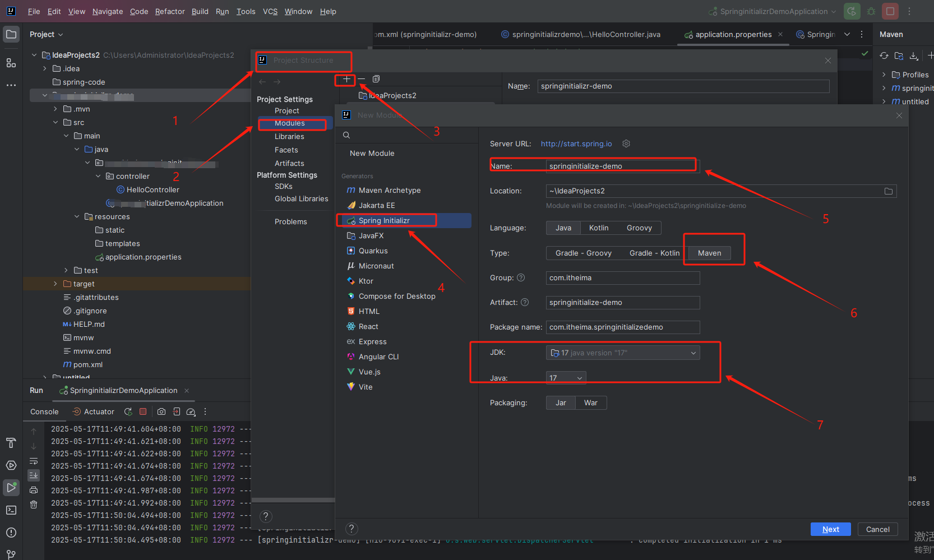Viewport: 934px width, 560px height.
Task: Click Download Sources icon in Maven panel
Action: click(x=914, y=55)
